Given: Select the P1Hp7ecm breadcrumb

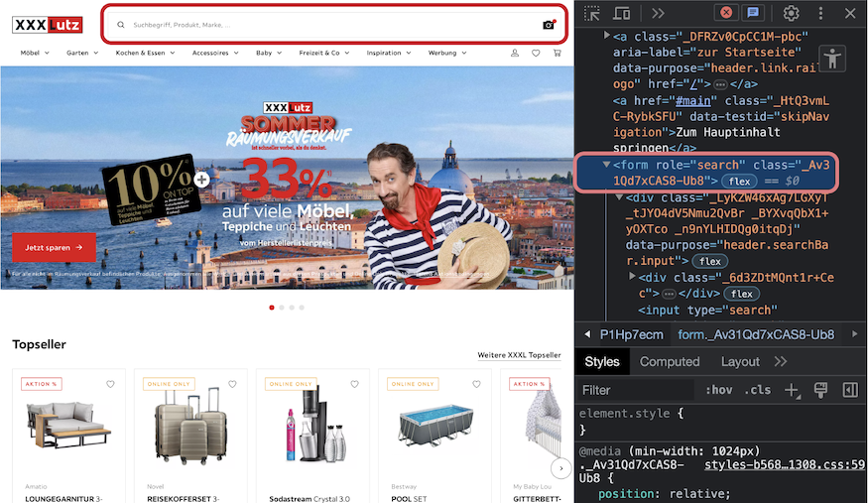Looking at the screenshot, I should (632, 334).
